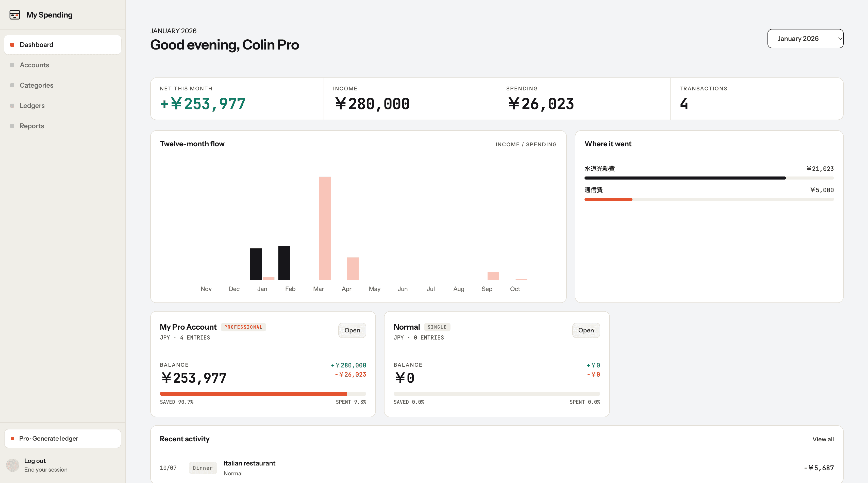Click the 通信費 spending progress bar
868x483 pixels.
click(x=709, y=199)
